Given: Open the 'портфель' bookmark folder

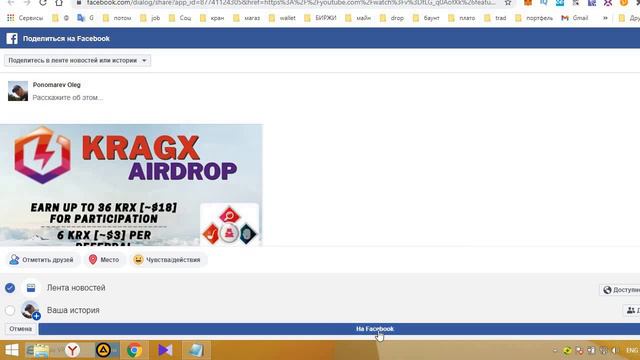Looking at the screenshot, I should tap(534, 18).
